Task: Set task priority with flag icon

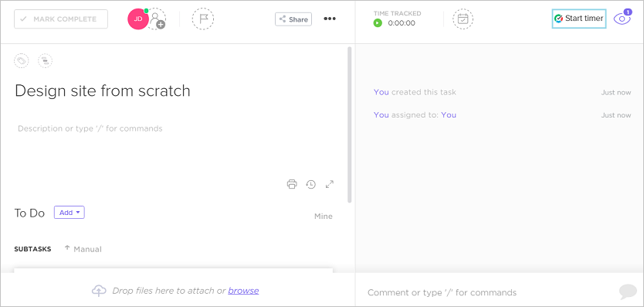Action: pyautogui.click(x=203, y=19)
